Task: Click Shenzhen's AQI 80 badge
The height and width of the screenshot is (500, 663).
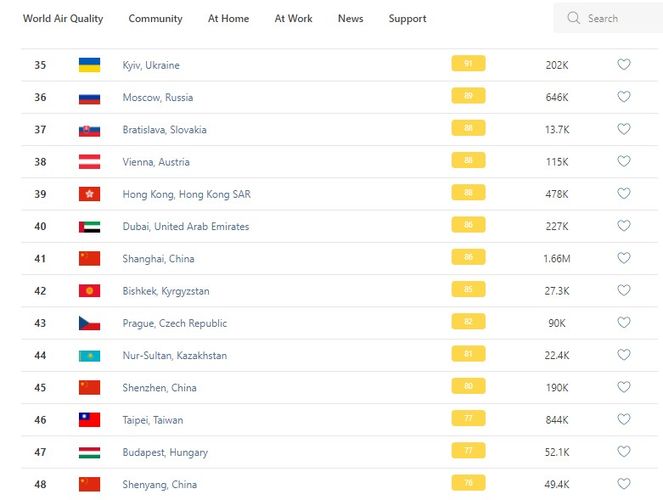Action: [x=468, y=387]
